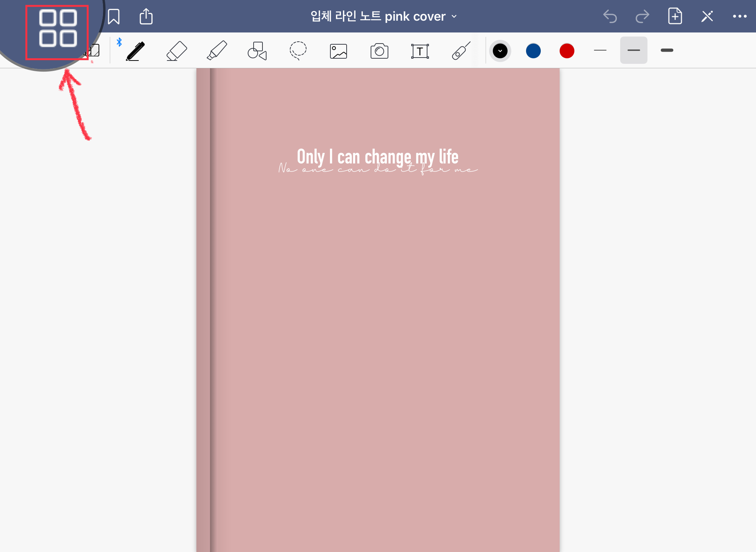756x552 pixels.
Task: Open the thumbnails grid view icon
Action: point(58,29)
